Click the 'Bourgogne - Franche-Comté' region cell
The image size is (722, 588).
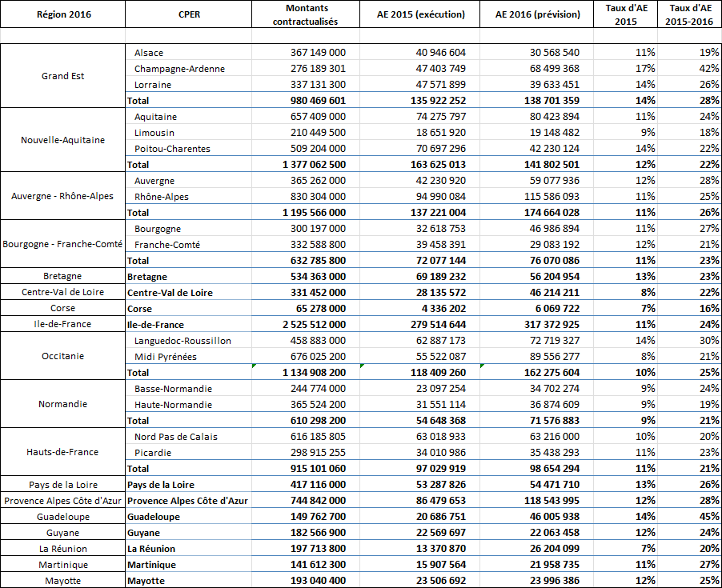tap(63, 244)
